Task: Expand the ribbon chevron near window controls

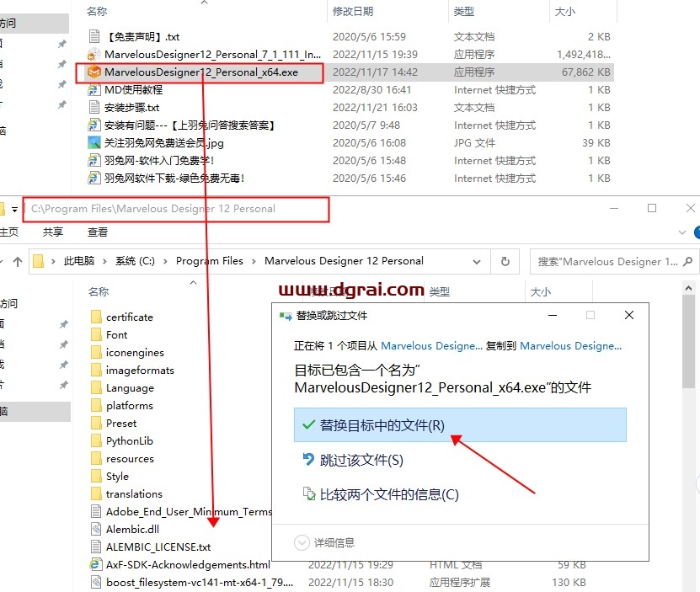Action: pos(681,232)
